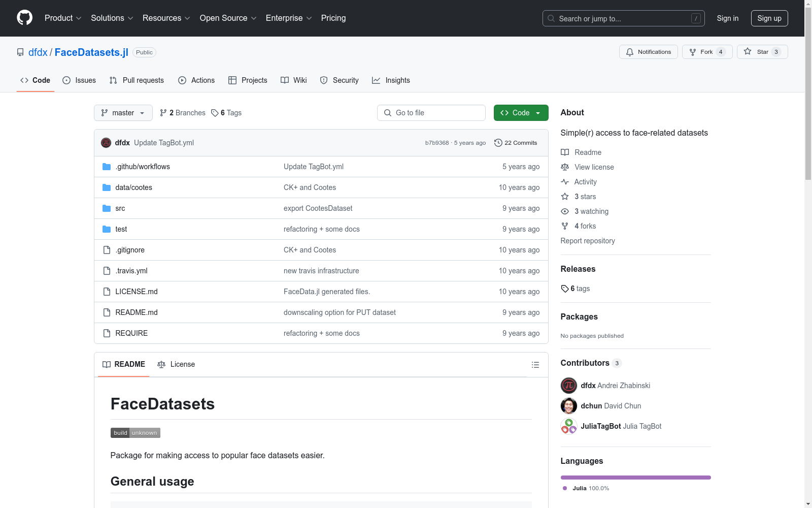This screenshot has height=508, width=812.
Task: Open the dfdx owner link in breadcrumb
Action: 38,52
